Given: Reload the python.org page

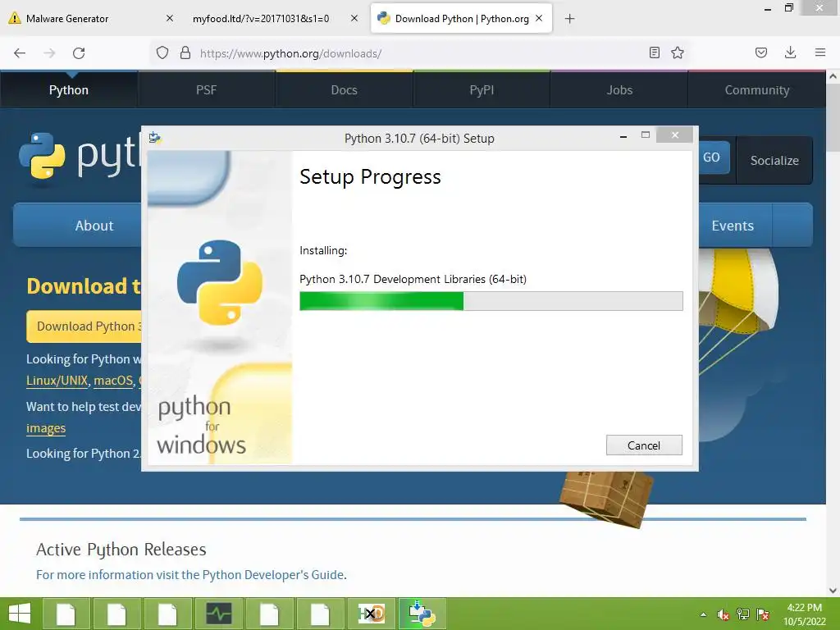Looking at the screenshot, I should pyautogui.click(x=79, y=53).
